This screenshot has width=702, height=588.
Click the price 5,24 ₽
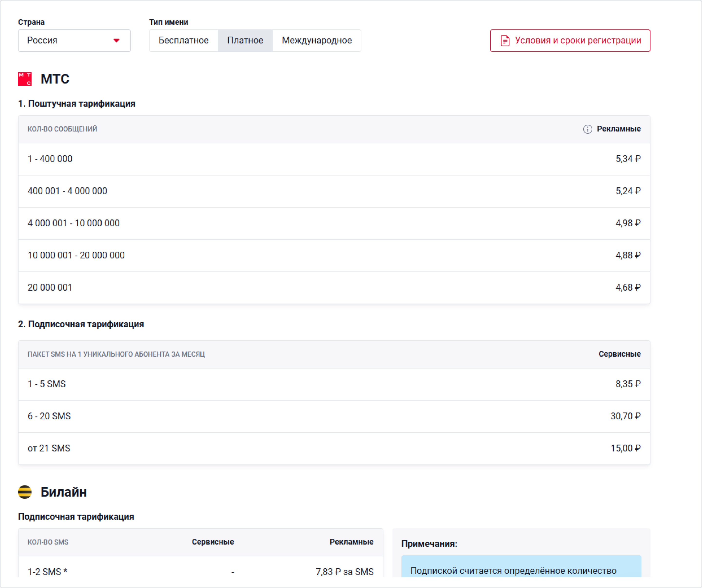point(628,191)
